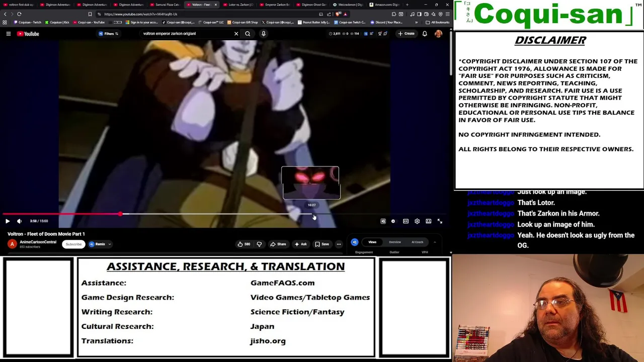The height and width of the screenshot is (362, 644).
Task: Seek the video progress bar to 10:27
Action: (312, 214)
